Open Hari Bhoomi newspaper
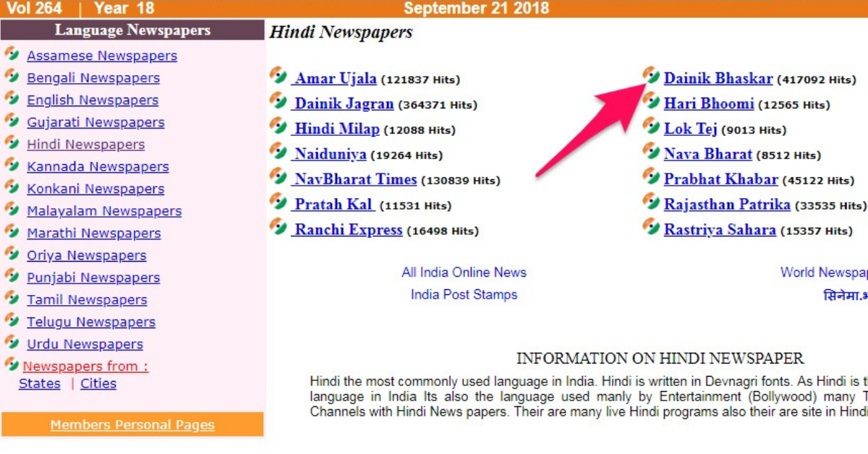Screen dimensions: 868x454 click(709, 104)
